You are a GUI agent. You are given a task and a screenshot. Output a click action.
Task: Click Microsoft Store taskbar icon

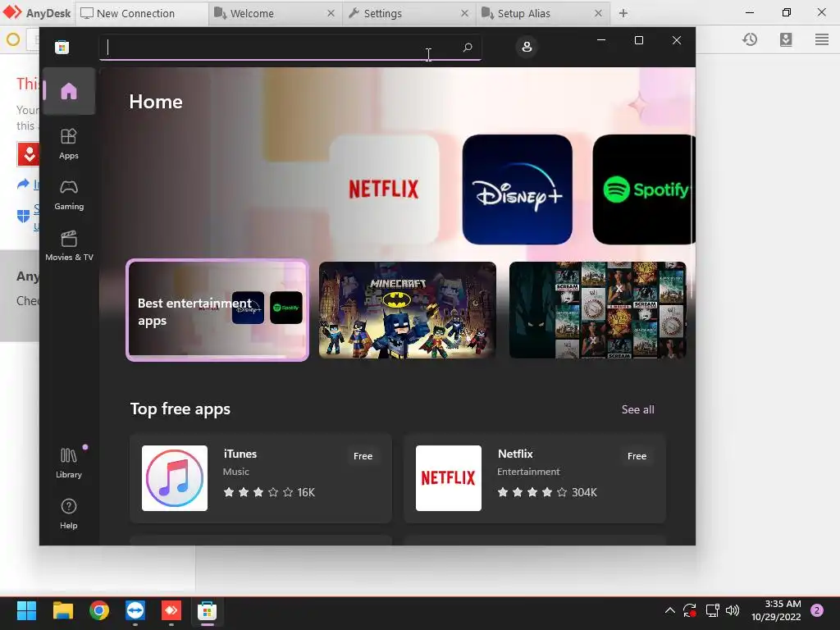click(x=208, y=610)
